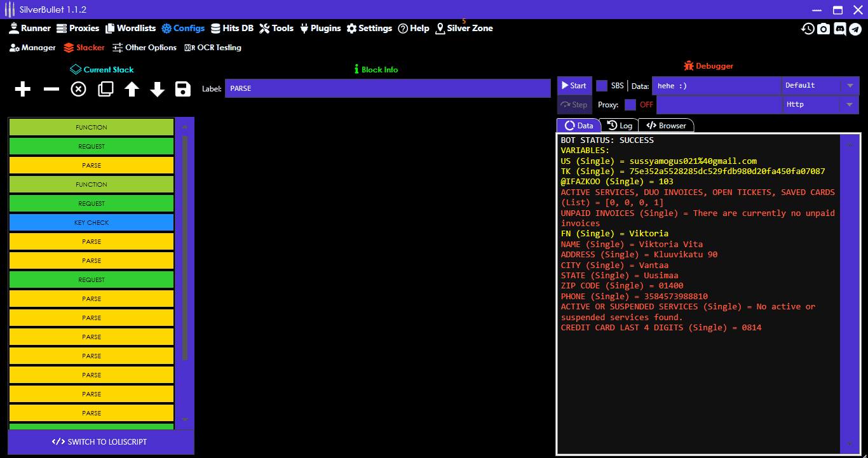Take a screenshot with the camera icon
This screenshot has height=458, width=868.
824,29
